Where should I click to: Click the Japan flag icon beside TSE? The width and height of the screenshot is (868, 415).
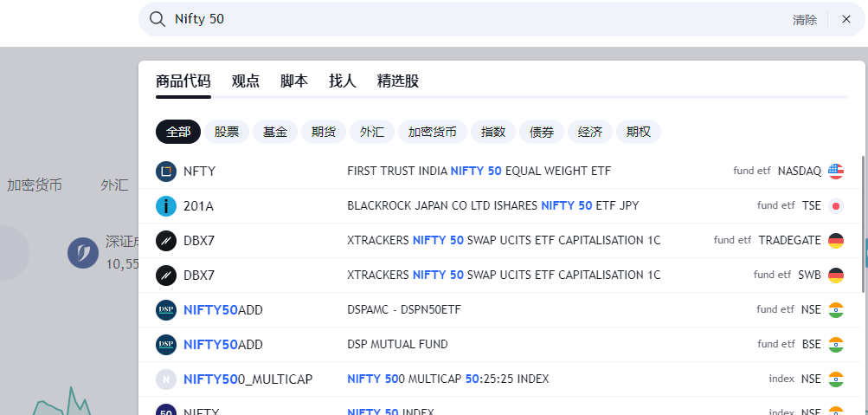click(x=836, y=206)
